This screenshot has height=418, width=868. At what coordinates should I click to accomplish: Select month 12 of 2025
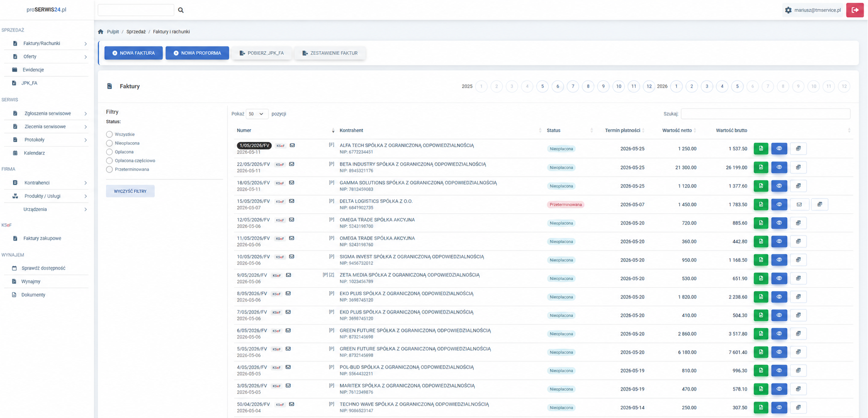[x=649, y=86]
